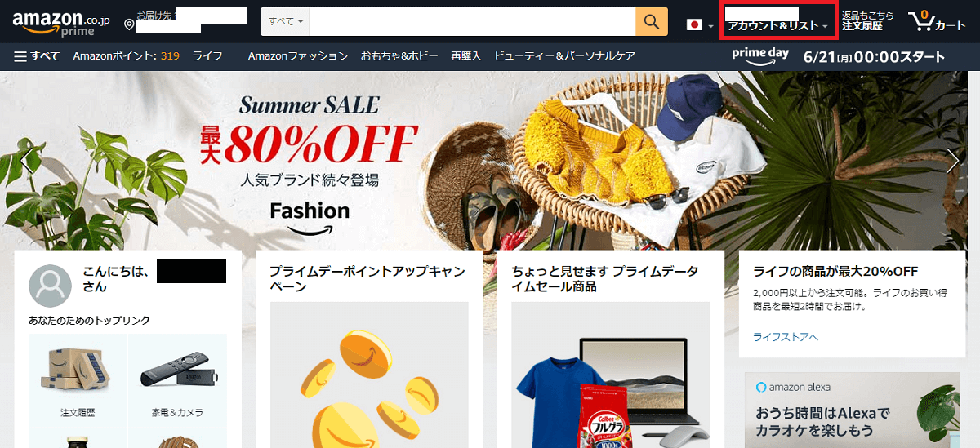Open 返品もこちら 注文履歴 link
The image size is (980, 448).
pos(867,21)
